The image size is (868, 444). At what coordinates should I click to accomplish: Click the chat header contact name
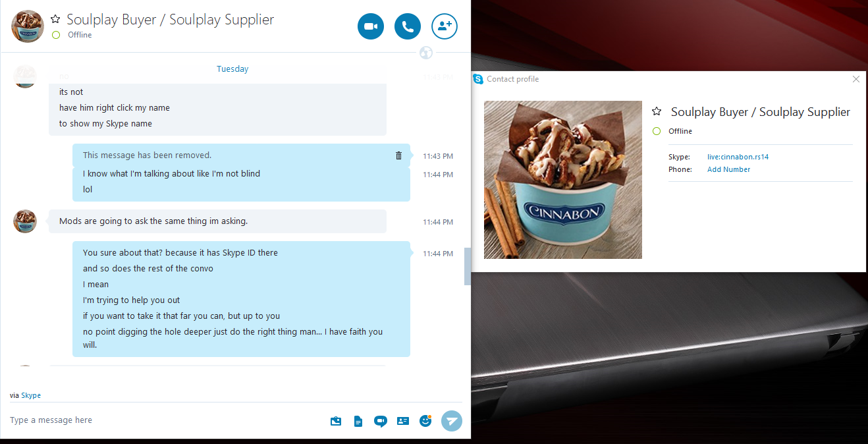(x=171, y=20)
